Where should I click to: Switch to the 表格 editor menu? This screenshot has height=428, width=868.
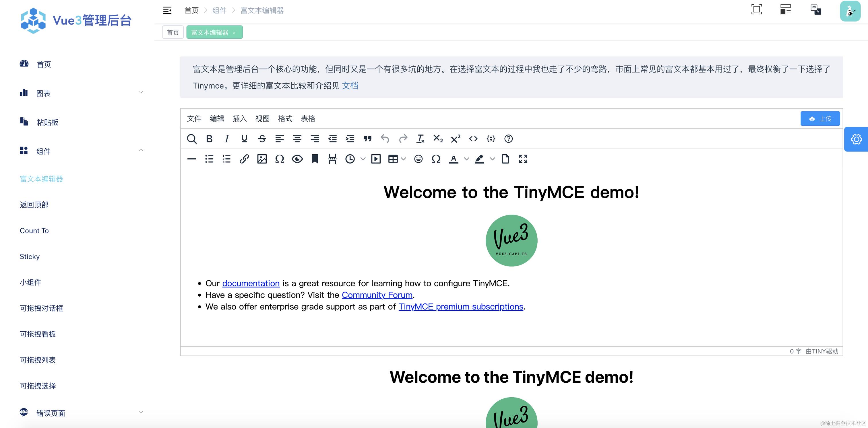pyautogui.click(x=308, y=118)
